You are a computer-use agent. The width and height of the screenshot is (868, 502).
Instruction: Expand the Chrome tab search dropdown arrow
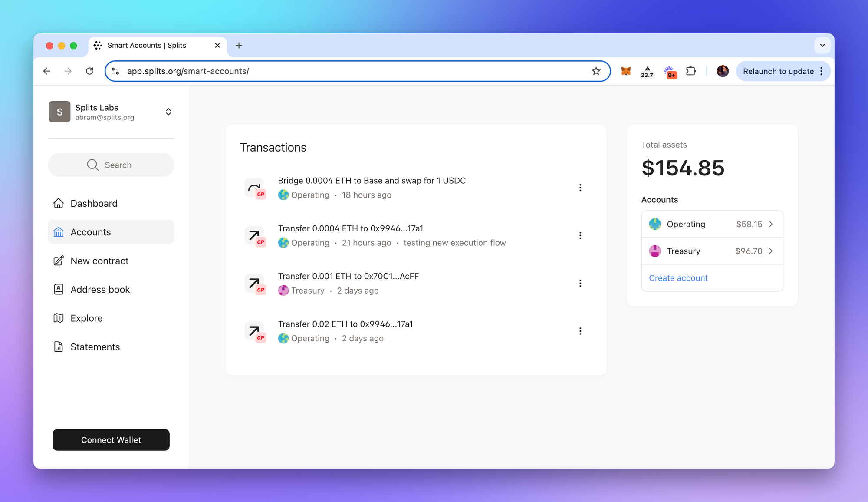click(x=822, y=45)
